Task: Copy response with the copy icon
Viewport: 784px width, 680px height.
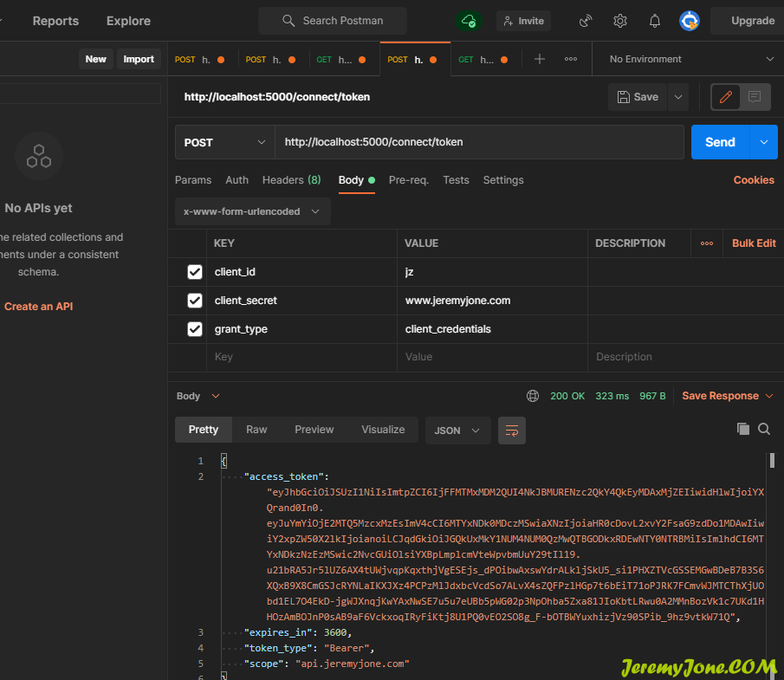Action: (x=743, y=429)
